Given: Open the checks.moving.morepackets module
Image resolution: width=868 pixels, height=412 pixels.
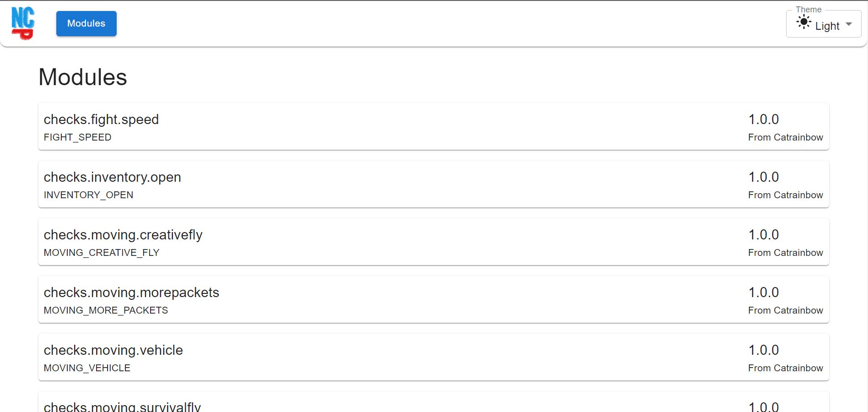Looking at the screenshot, I should coord(434,299).
